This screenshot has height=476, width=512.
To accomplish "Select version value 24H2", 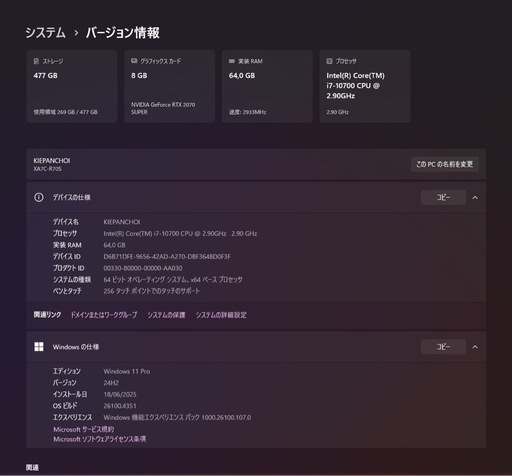I will pos(111,383).
